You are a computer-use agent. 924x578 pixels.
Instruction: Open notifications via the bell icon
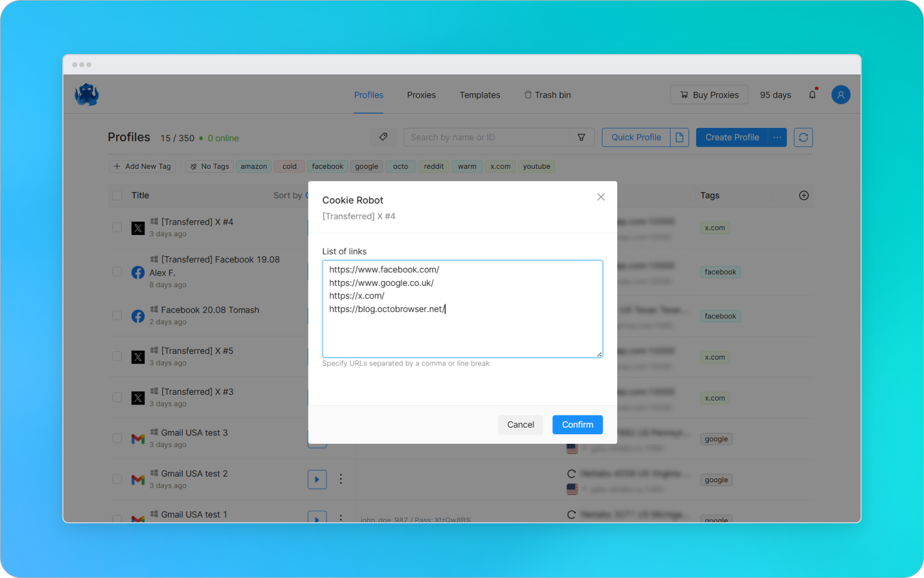point(812,94)
